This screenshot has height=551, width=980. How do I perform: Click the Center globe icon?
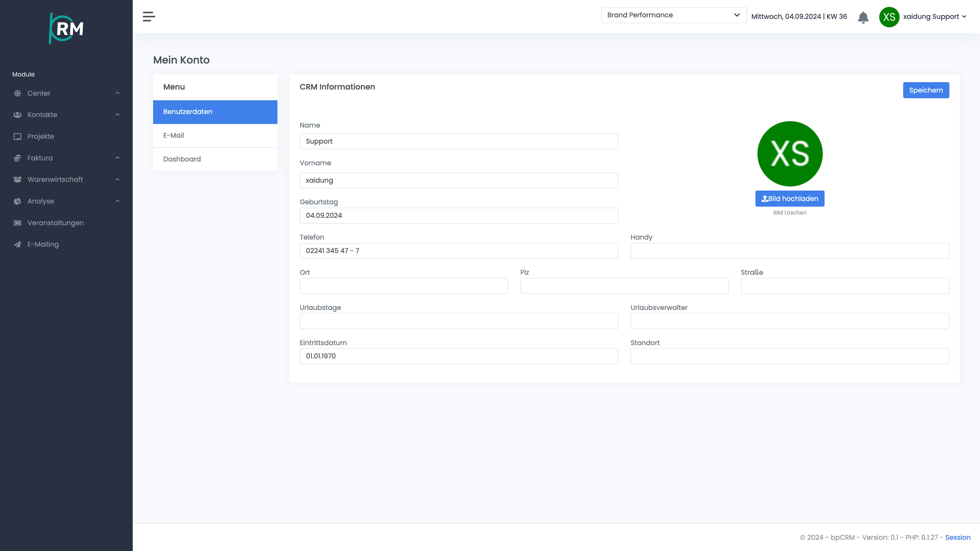(18, 93)
